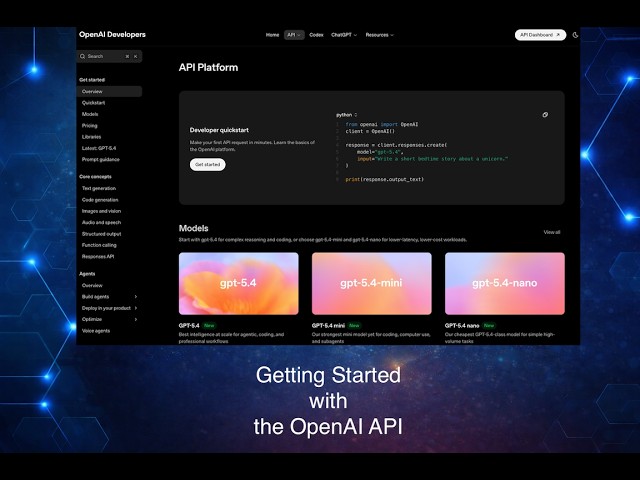Open the API Dashboard button

[x=540, y=35]
